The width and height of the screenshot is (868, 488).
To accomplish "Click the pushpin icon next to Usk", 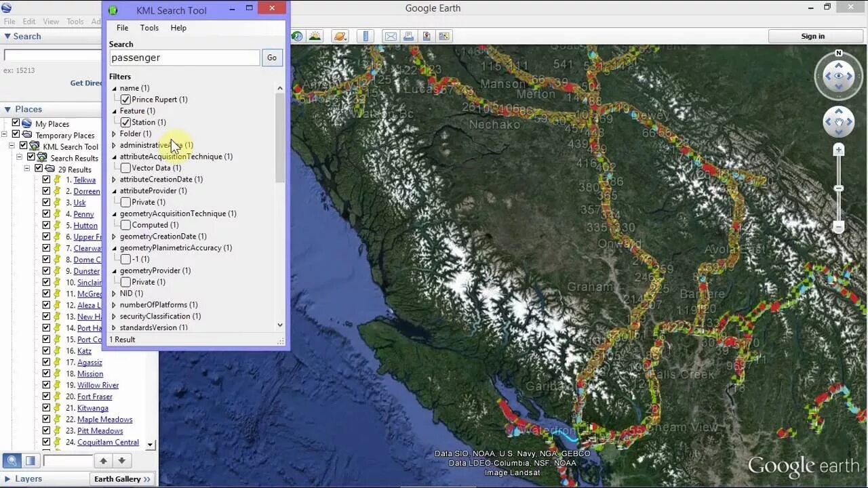I will (58, 203).
